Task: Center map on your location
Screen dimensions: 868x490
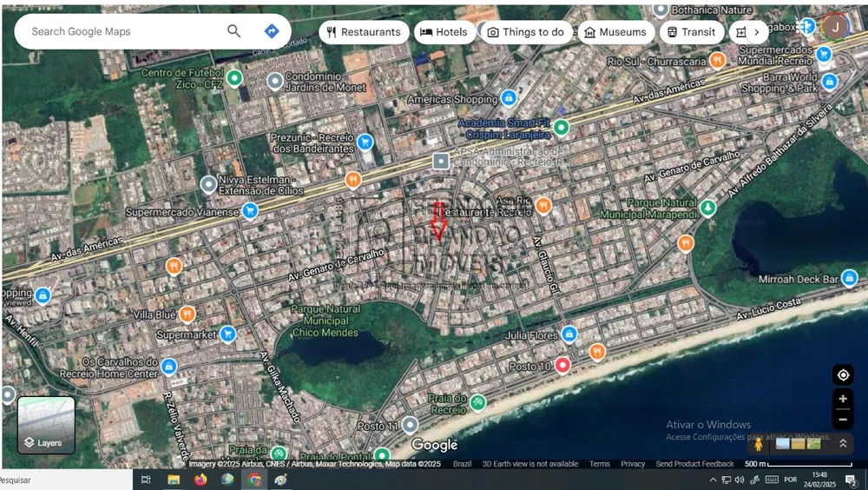Action: 843,375
